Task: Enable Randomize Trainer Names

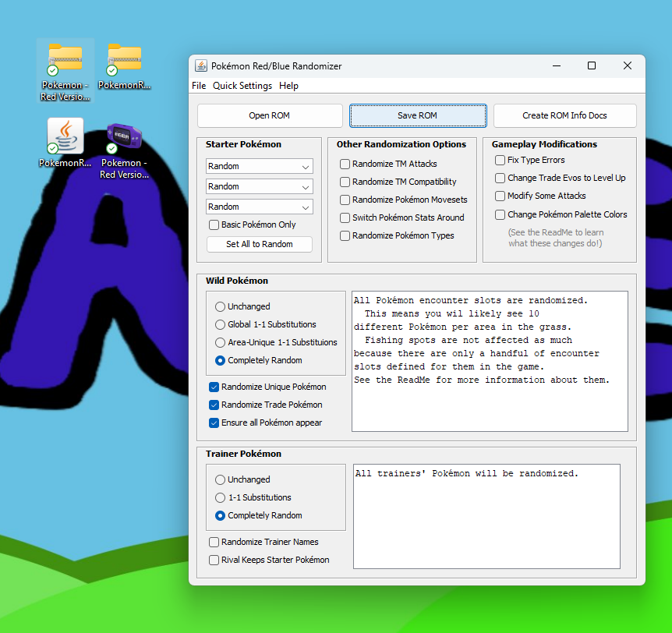Action: [x=214, y=542]
